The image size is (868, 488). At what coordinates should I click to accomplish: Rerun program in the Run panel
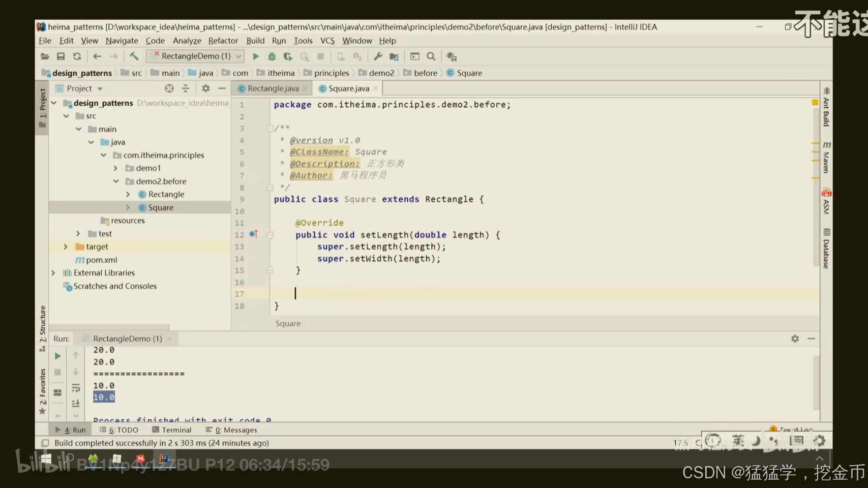[57, 356]
